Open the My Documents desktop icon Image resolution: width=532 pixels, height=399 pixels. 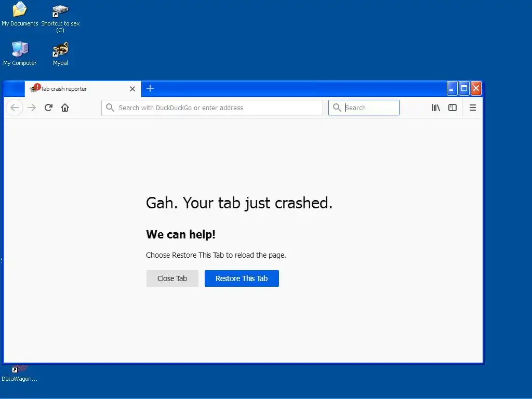[x=20, y=14]
